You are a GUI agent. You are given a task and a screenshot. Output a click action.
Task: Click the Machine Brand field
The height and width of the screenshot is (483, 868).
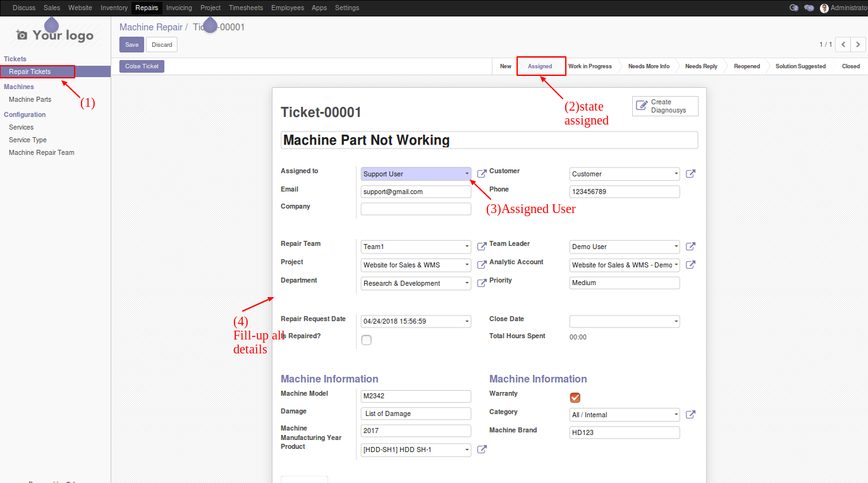(x=625, y=432)
